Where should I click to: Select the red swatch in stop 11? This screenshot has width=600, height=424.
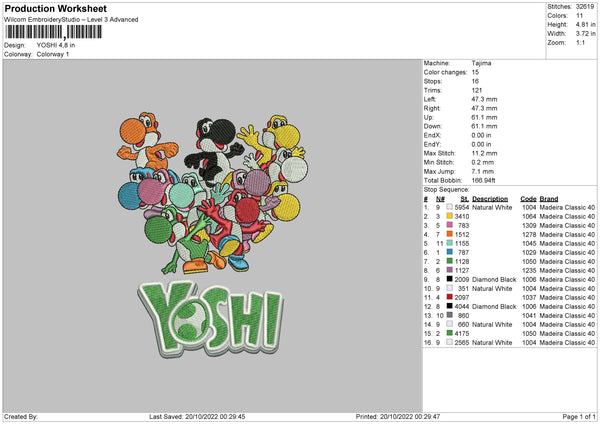[x=450, y=297]
